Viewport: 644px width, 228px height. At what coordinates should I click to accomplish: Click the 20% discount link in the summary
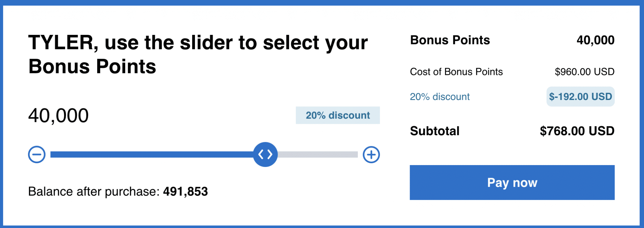pos(439,97)
